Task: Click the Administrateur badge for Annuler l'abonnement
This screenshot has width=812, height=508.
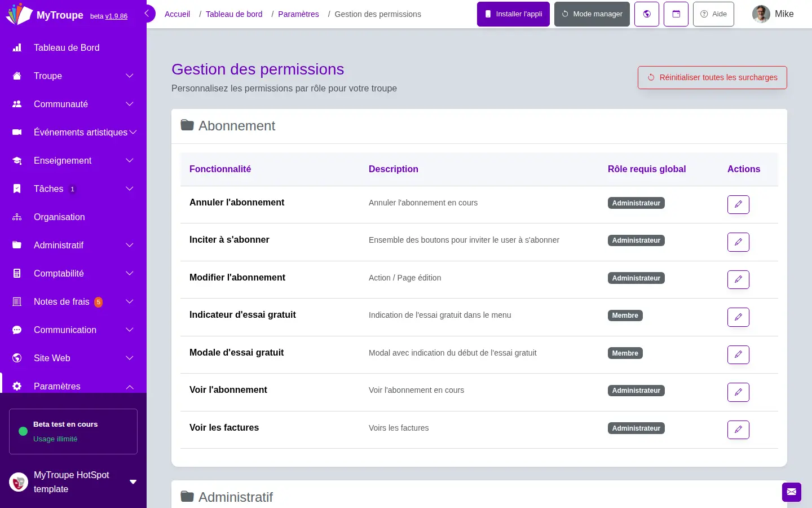Action: pos(636,203)
